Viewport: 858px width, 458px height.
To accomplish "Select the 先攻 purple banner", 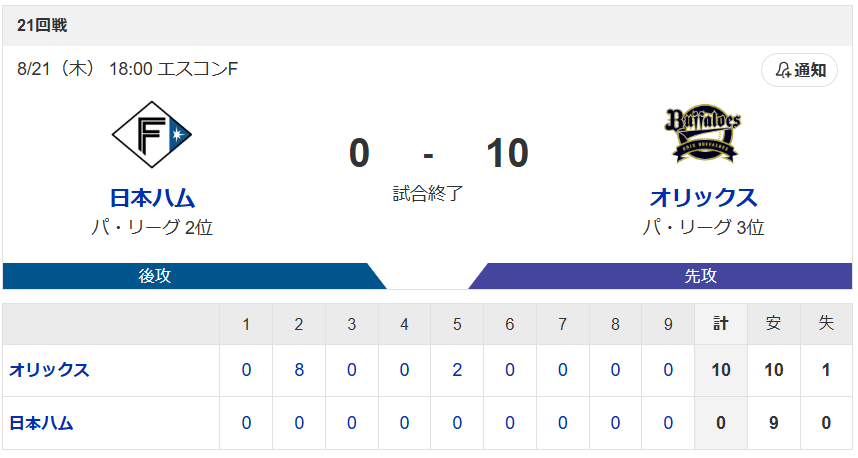I will 660,276.
